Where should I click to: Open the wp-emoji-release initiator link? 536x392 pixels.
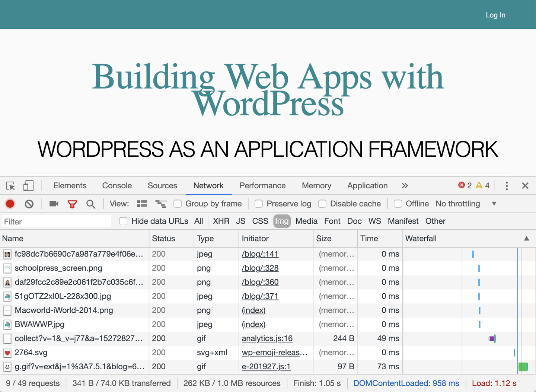[x=275, y=353]
